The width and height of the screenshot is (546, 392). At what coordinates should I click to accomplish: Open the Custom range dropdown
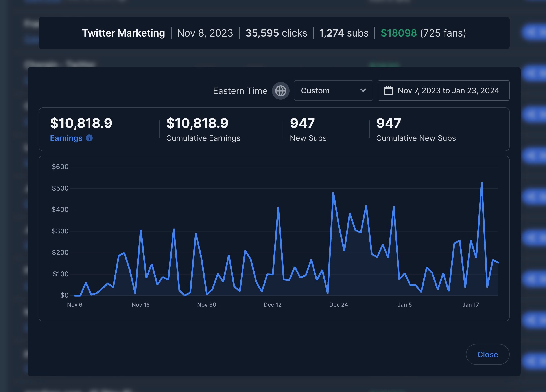click(x=333, y=90)
